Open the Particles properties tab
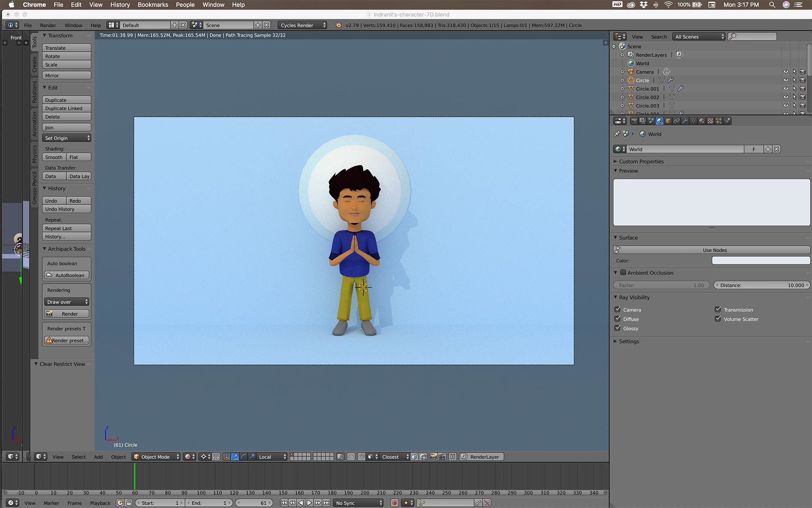The image size is (812, 508). coord(719,121)
